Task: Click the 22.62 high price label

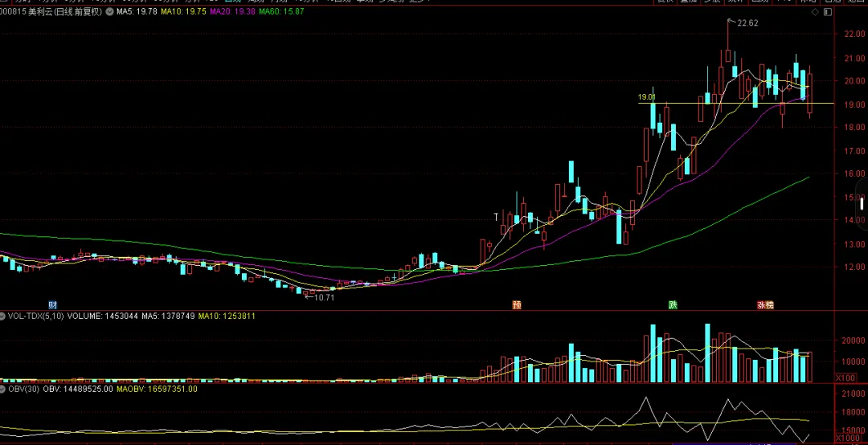Action: pyautogui.click(x=747, y=22)
